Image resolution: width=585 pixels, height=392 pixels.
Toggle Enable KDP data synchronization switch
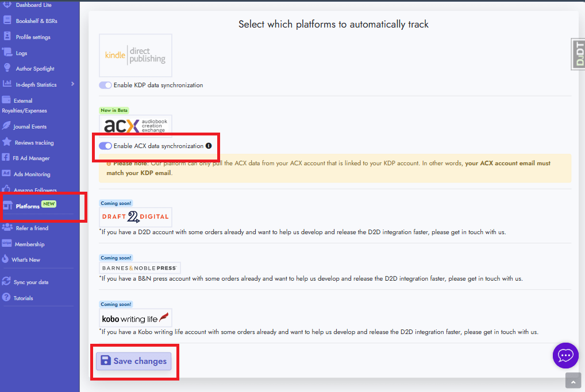pyautogui.click(x=105, y=85)
